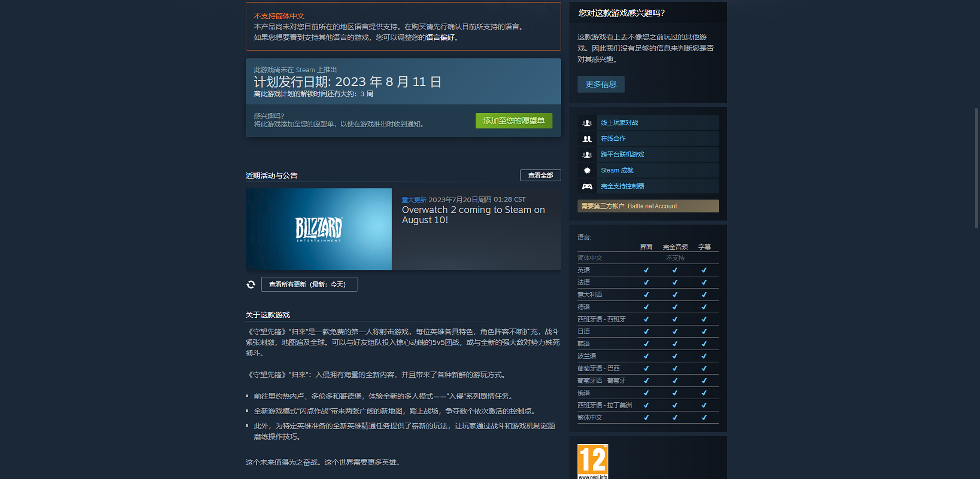Open the Steam 成就 feature link
The width and height of the screenshot is (980, 479).
[617, 170]
